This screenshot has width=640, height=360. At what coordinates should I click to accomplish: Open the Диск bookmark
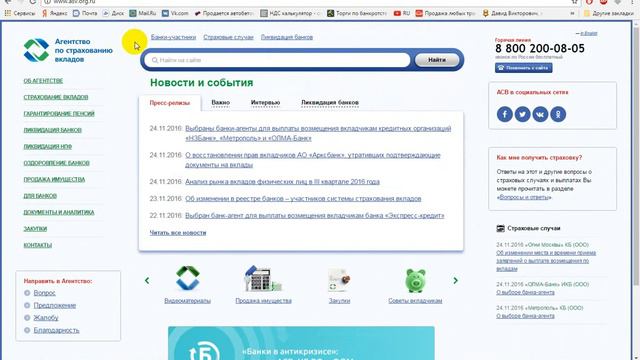point(113,13)
